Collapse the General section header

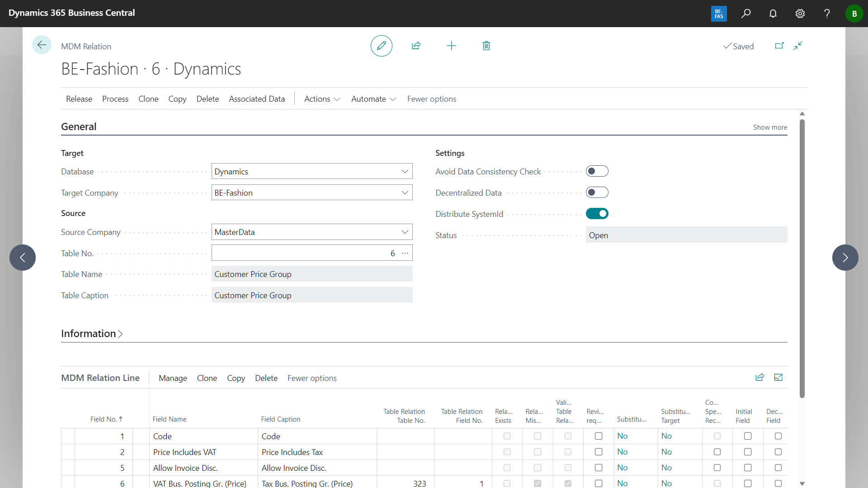click(x=79, y=127)
